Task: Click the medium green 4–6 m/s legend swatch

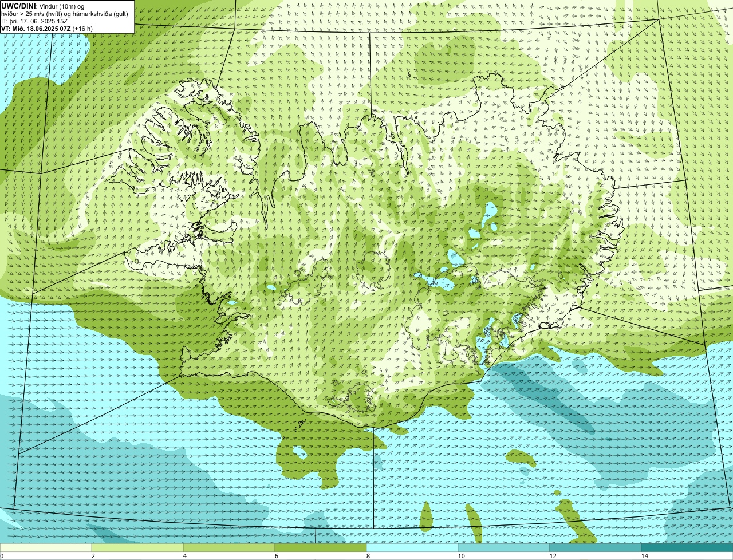Action: [229, 547]
